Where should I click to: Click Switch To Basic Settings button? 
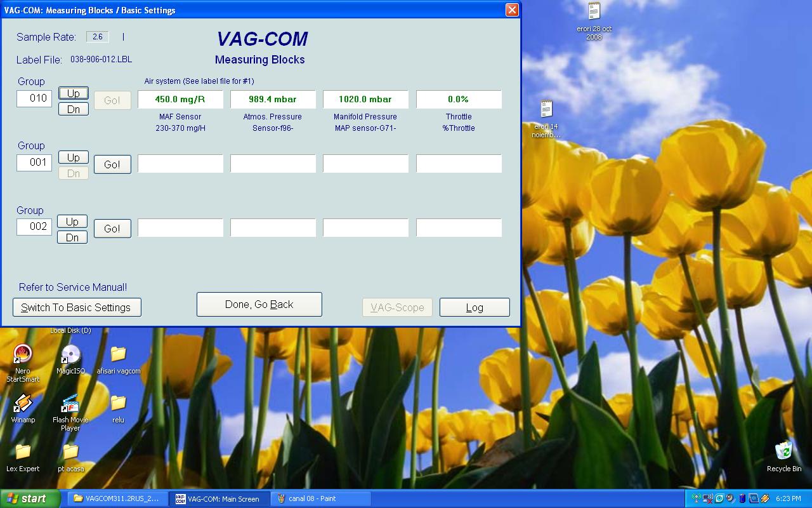click(77, 307)
